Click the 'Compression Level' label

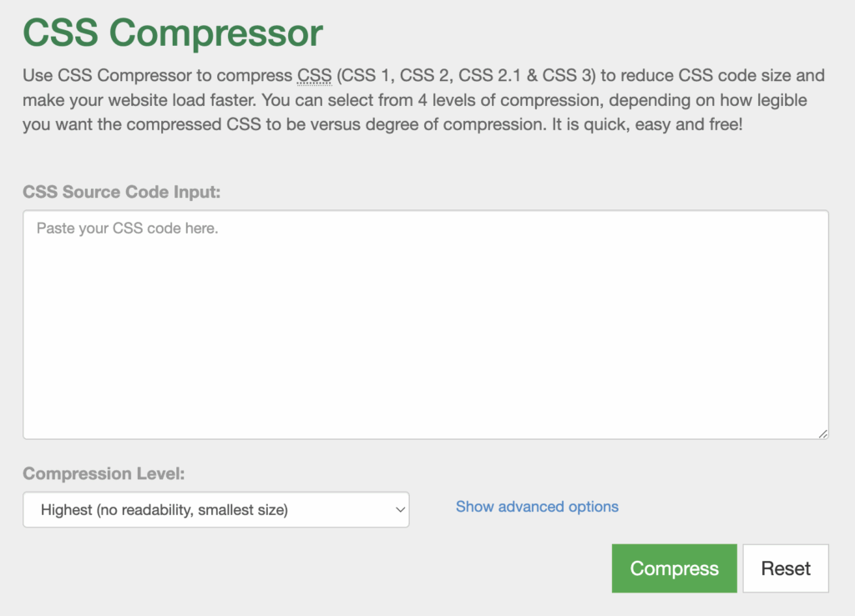[104, 473]
